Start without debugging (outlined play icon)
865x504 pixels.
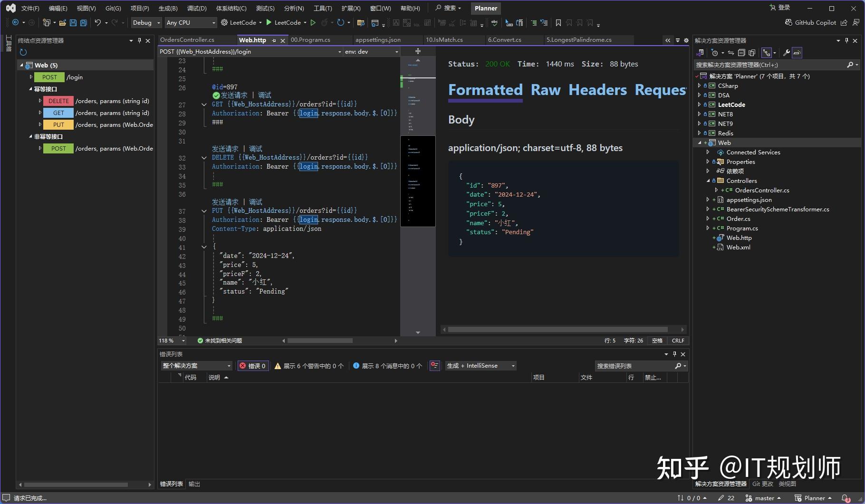tap(313, 22)
